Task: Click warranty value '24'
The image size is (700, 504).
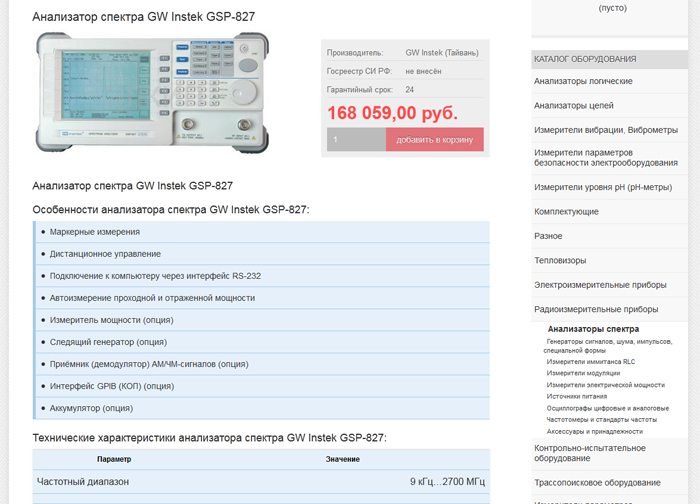Action: 409,90
